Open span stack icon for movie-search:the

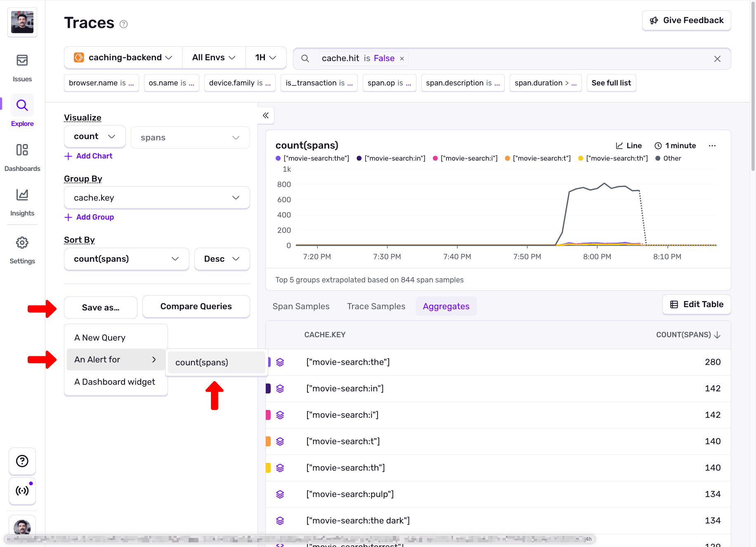pos(280,362)
